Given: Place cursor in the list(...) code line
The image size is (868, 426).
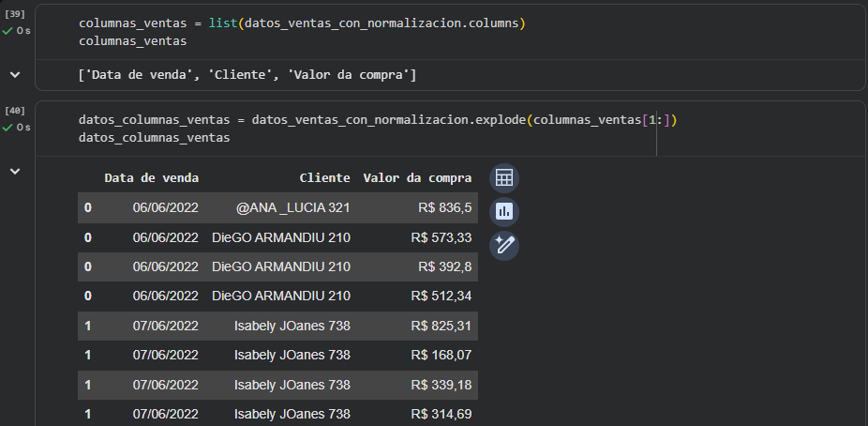Looking at the screenshot, I should pos(300,23).
